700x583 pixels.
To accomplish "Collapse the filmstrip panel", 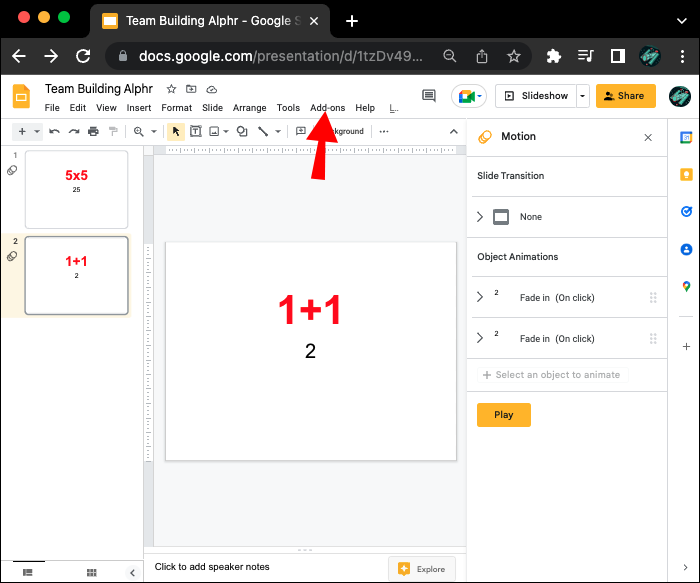I will [x=132, y=572].
